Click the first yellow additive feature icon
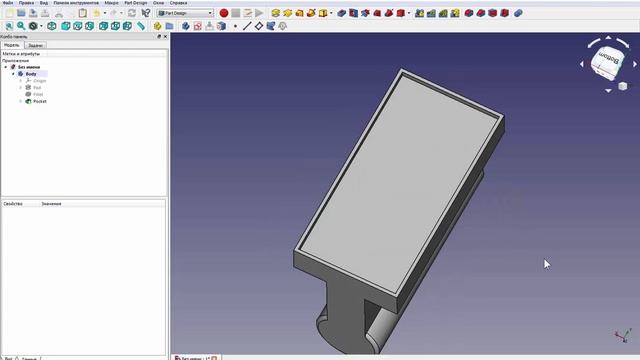Screen dimensions: 640x360 pos(276,13)
